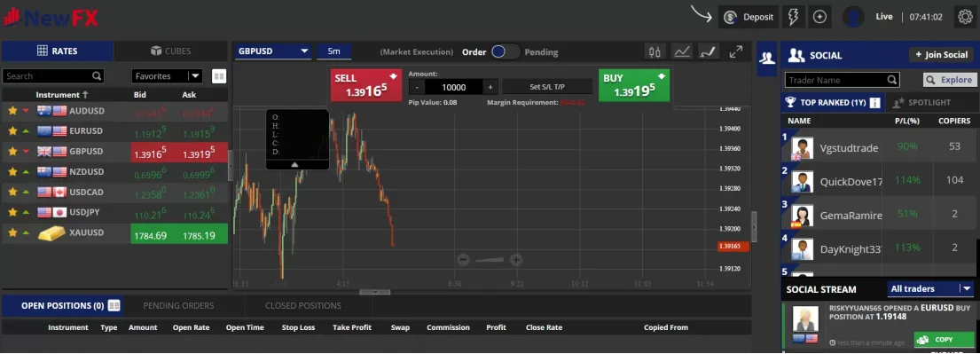Viewport: 980px width, 354px height.
Task: Open the Favorites category dropdown
Action: [x=167, y=76]
